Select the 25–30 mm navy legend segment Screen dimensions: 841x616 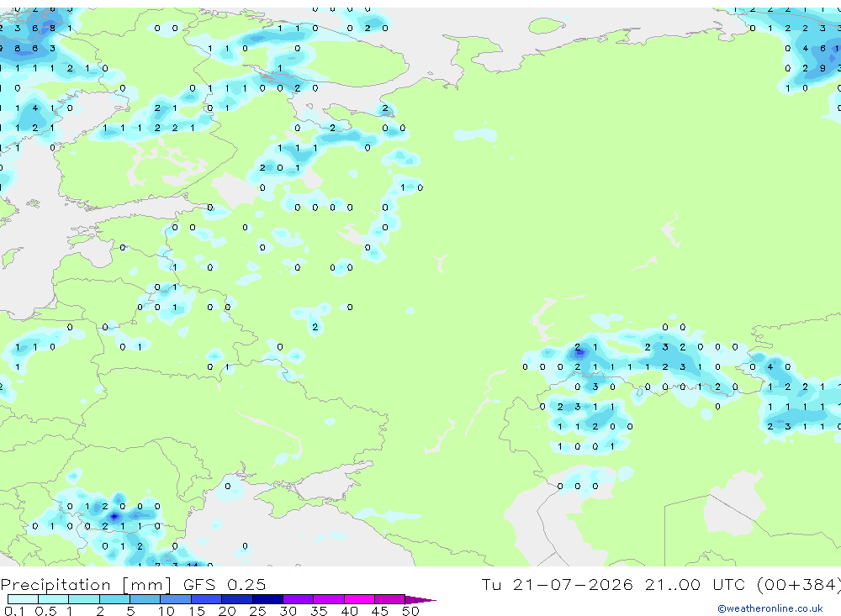pyautogui.click(x=267, y=599)
